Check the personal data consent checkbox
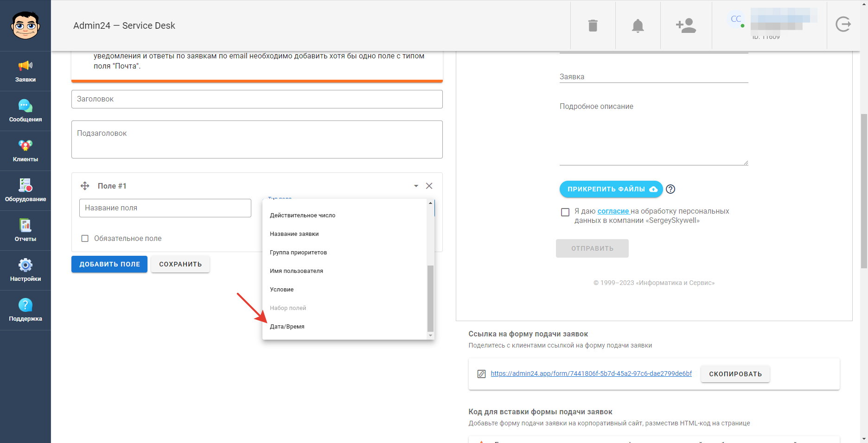 click(x=565, y=212)
